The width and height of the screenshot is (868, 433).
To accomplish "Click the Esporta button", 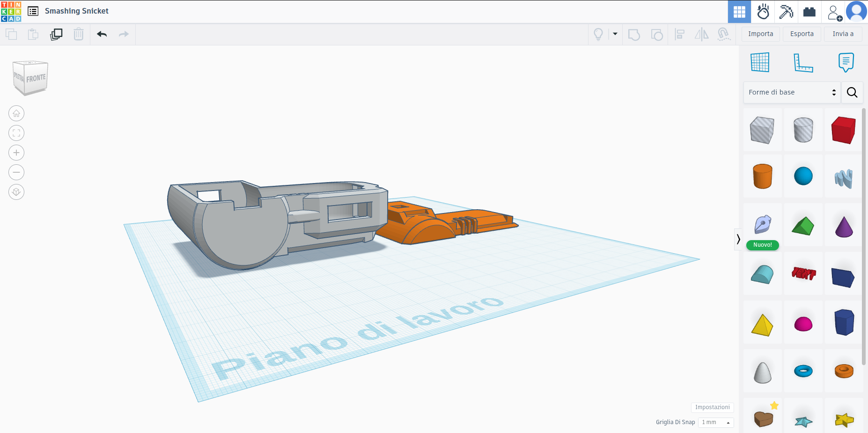I will (x=802, y=34).
